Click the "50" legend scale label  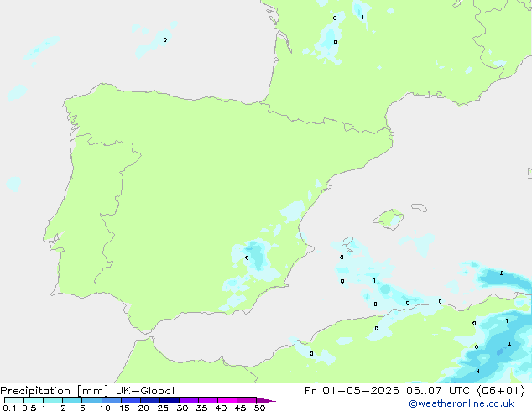259,408
